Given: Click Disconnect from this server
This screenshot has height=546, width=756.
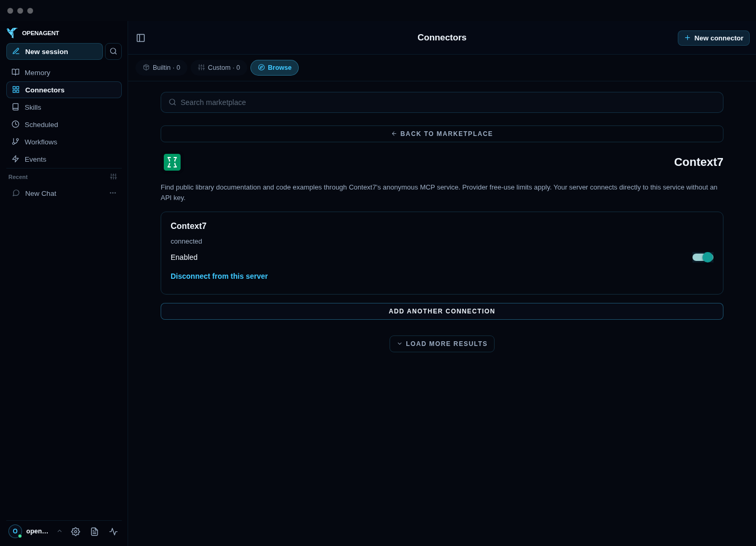Looking at the screenshot, I should 219,276.
